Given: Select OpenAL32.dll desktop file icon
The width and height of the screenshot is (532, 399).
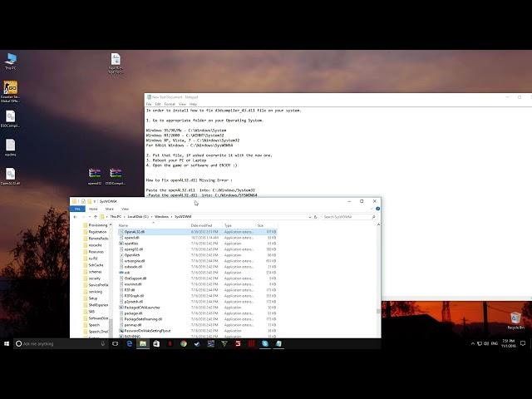Looking at the screenshot, I should [11, 175].
